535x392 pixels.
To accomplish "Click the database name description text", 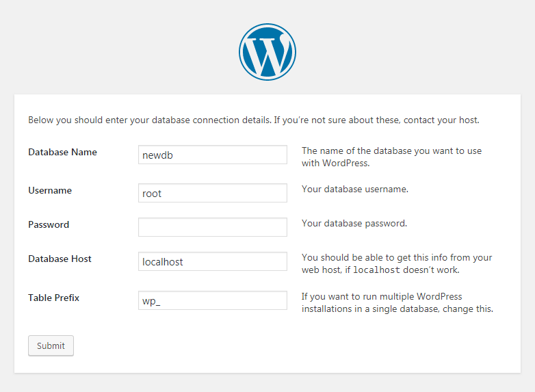I will point(391,157).
